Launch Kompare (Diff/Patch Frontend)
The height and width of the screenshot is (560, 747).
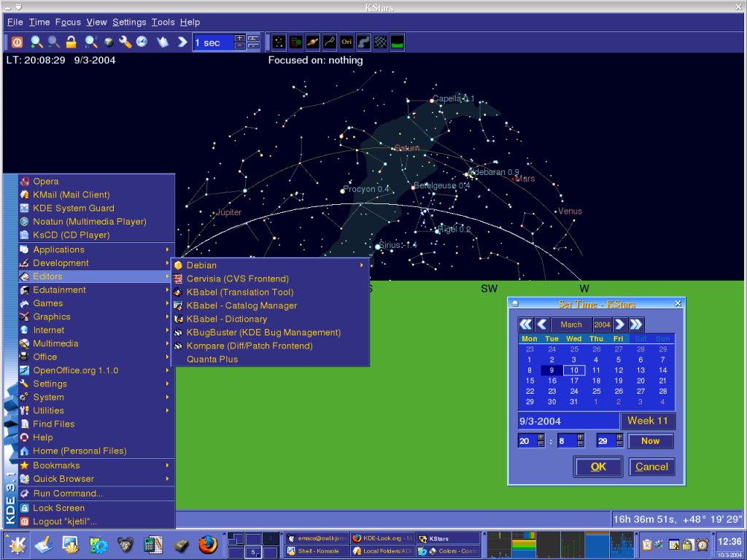click(271, 346)
